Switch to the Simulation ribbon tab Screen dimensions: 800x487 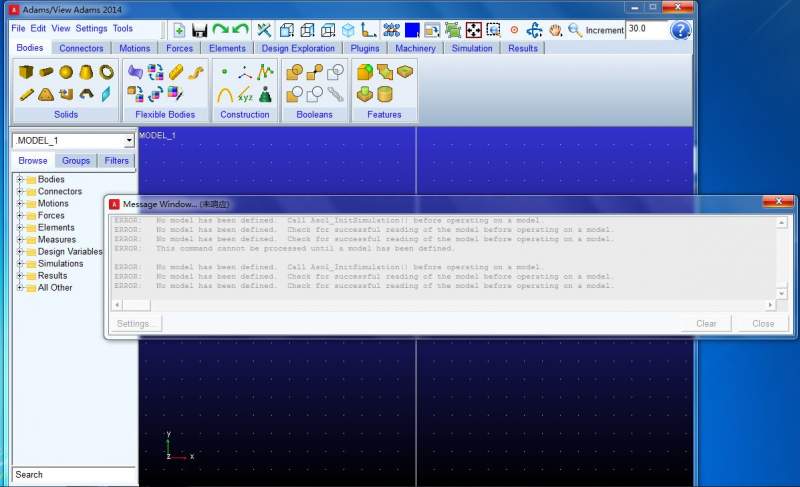click(472, 48)
